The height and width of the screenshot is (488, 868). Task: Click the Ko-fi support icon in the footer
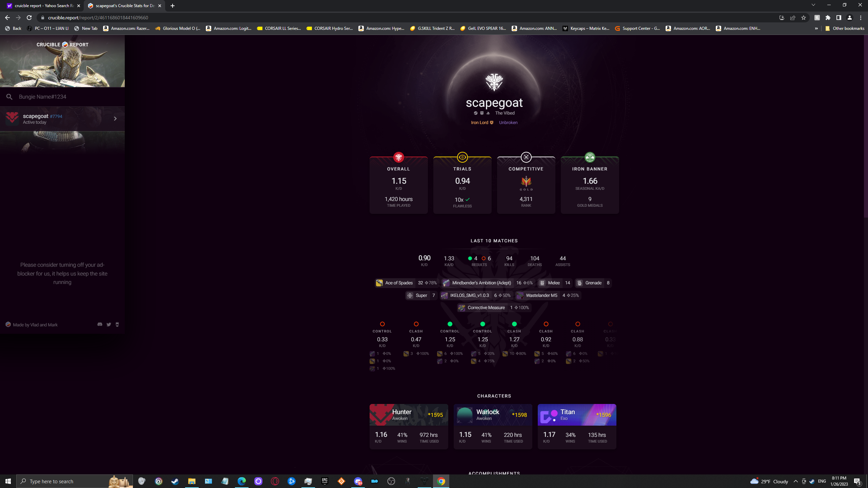[x=117, y=324]
